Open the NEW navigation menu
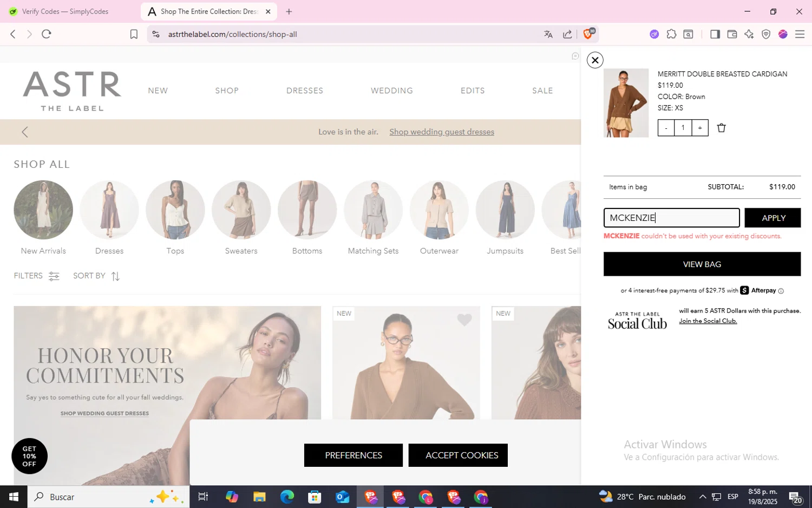Viewport: 812px width, 508px height. pos(158,90)
